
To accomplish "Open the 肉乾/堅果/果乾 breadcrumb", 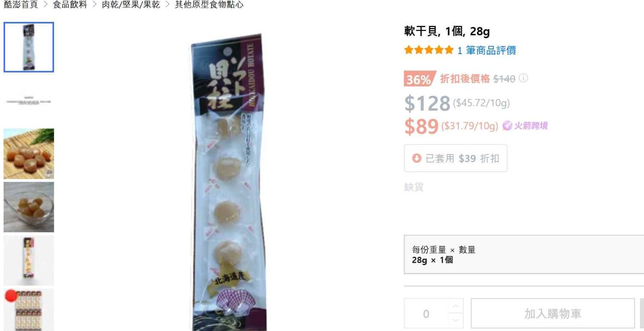I will pos(131,5).
